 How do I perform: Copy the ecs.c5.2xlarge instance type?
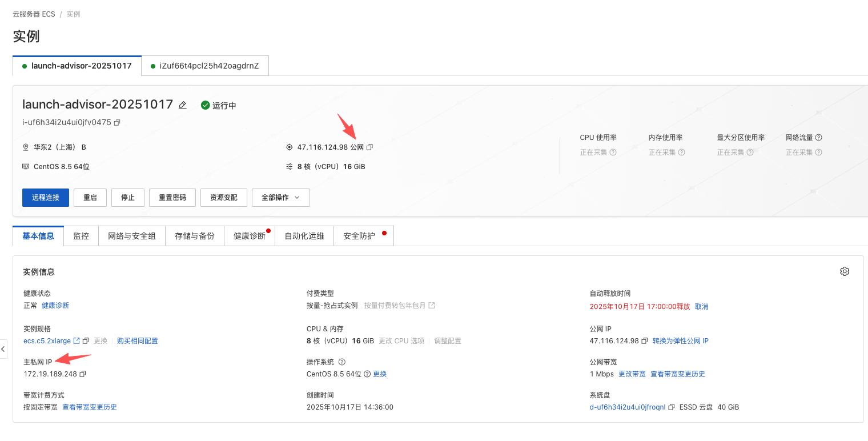coord(86,341)
